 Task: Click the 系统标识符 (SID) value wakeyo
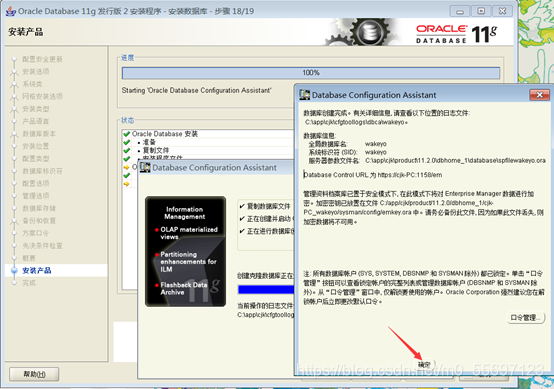376,152
